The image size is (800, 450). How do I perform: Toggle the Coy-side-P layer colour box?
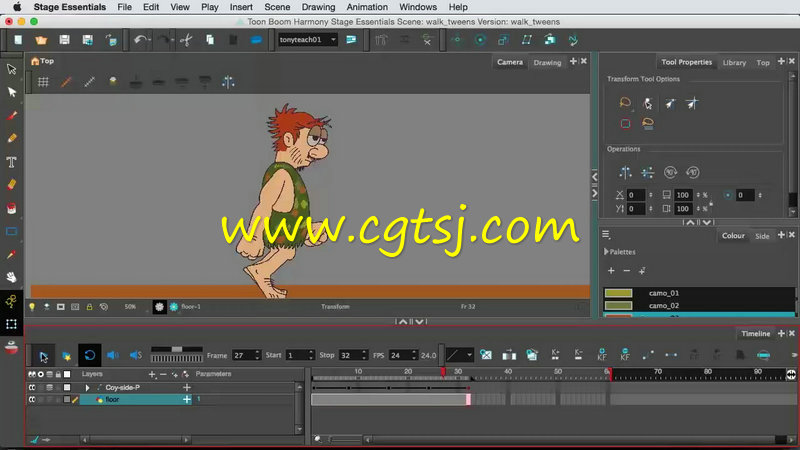(67, 388)
